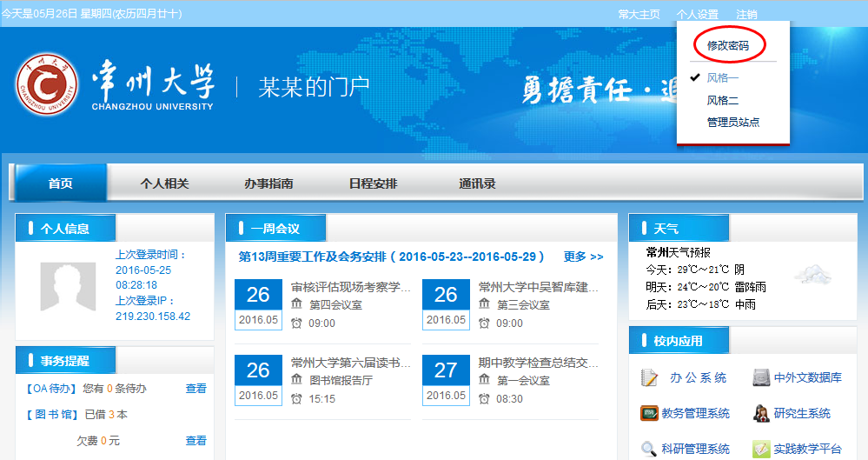The width and height of the screenshot is (868, 460).
Task: Go to the 日程安排 tab
Action: pyautogui.click(x=373, y=183)
